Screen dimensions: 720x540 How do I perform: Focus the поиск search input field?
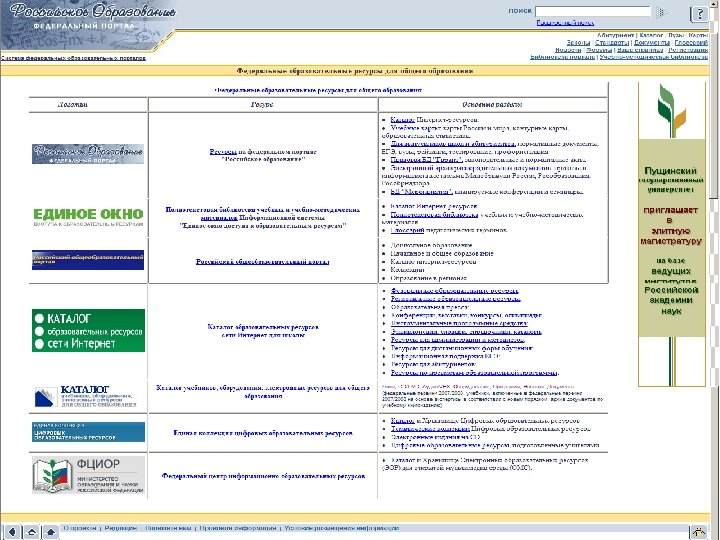593,11
